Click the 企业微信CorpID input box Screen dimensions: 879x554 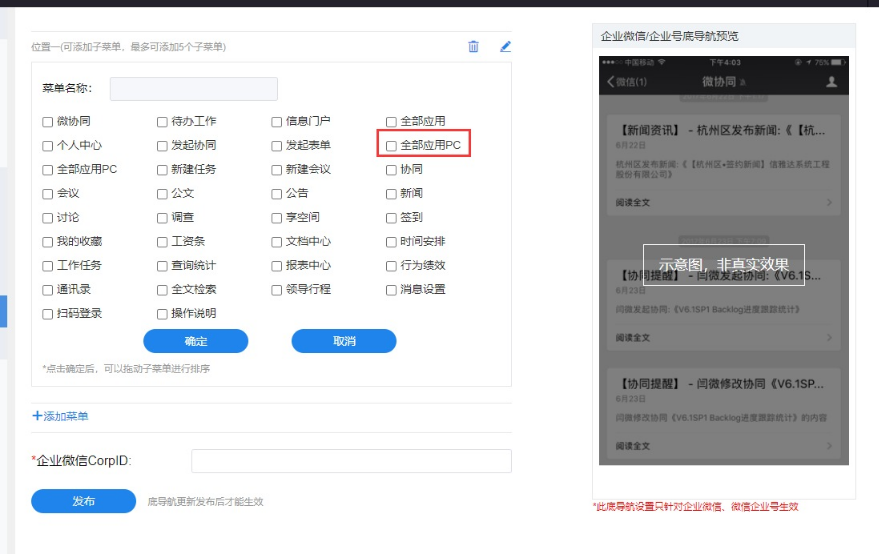coord(351,461)
